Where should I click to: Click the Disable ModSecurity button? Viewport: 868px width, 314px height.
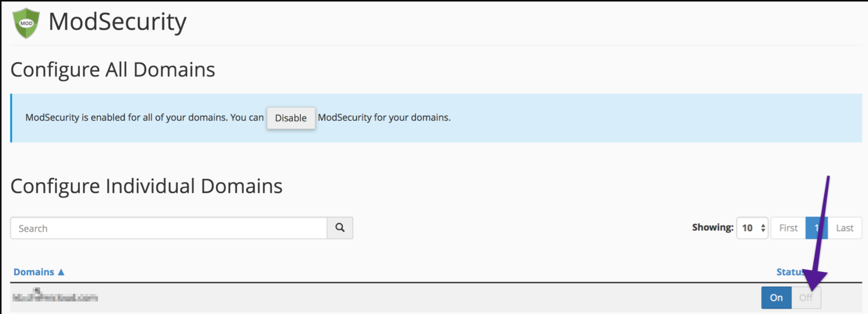pos(291,118)
